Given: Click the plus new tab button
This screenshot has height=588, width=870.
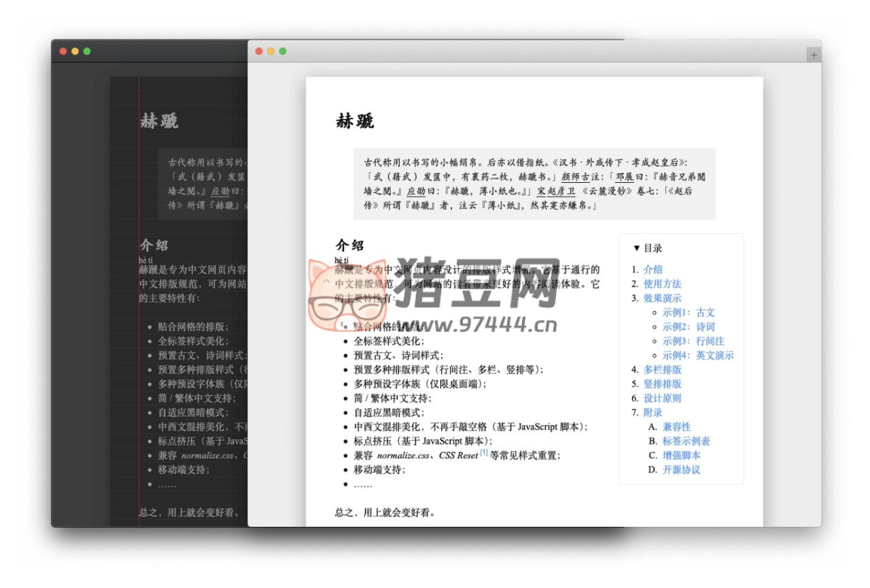Looking at the screenshot, I should [814, 55].
